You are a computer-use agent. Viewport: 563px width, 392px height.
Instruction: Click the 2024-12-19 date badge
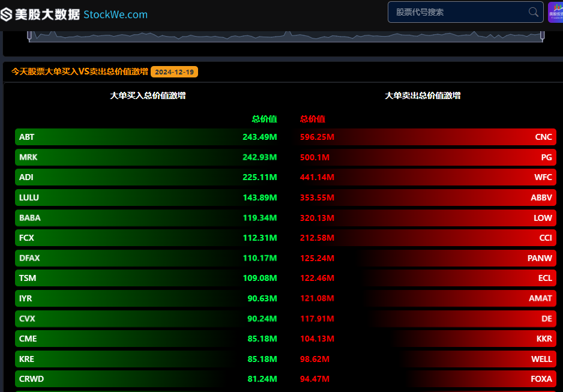pos(174,72)
